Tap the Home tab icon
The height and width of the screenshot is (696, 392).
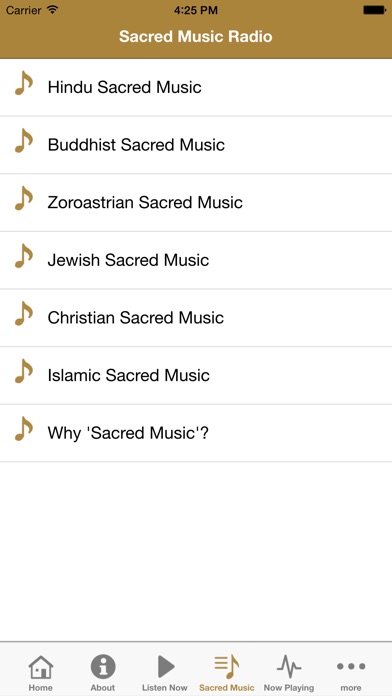tap(41, 667)
